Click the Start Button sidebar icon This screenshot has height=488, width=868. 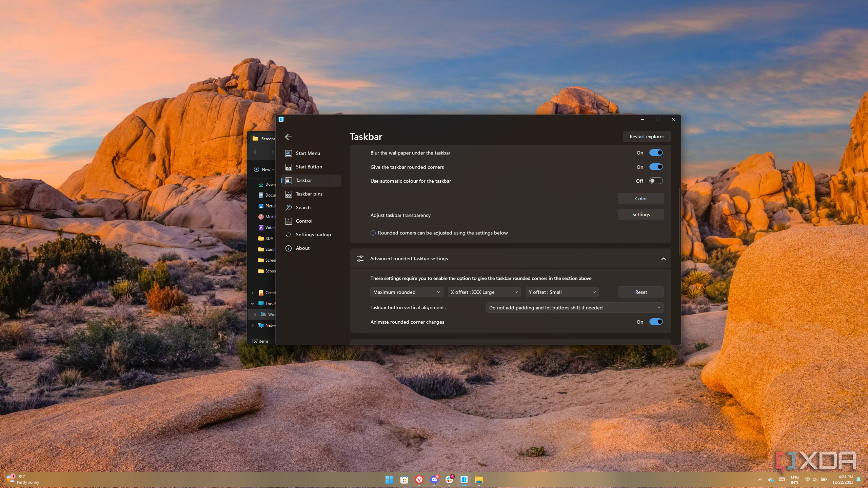tap(289, 167)
